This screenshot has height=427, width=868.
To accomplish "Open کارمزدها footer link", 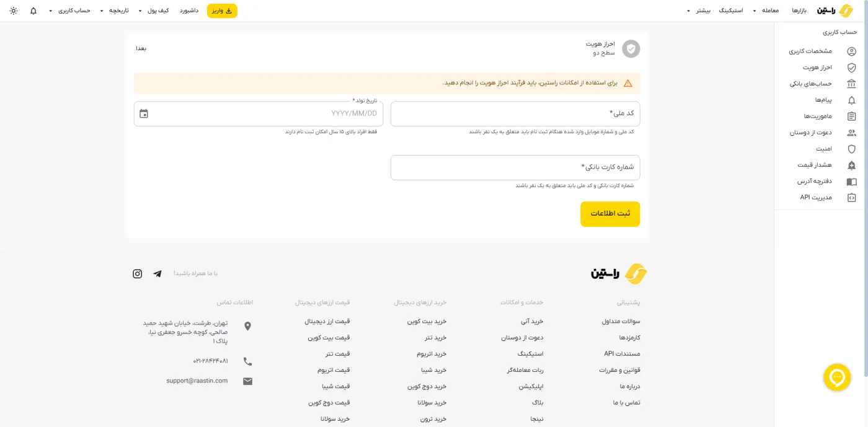I will tap(629, 338).
